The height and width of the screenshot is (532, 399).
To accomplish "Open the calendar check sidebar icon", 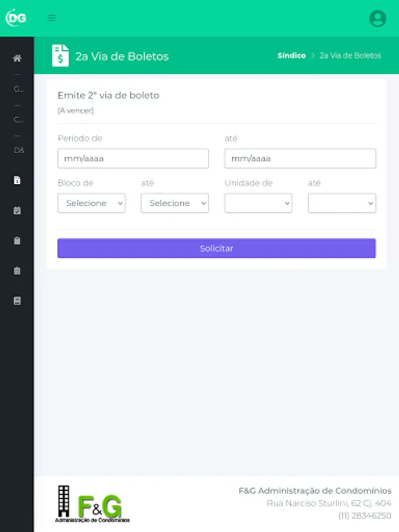I will coord(17,210).
